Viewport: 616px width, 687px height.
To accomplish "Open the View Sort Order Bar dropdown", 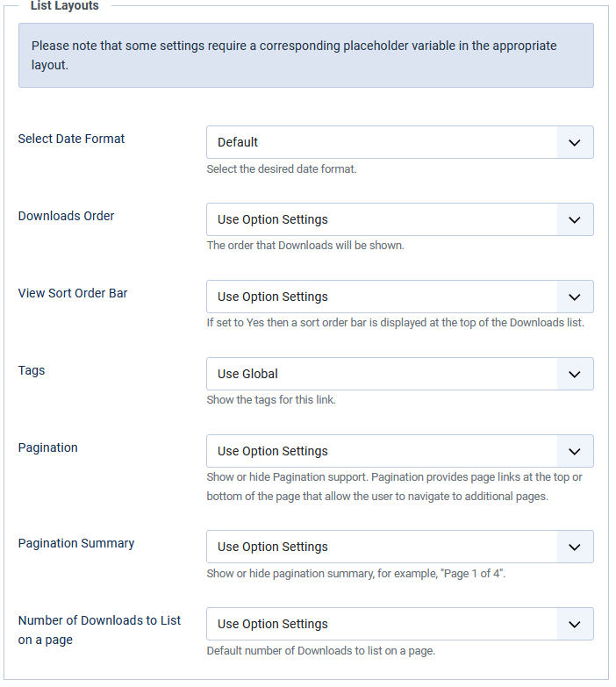I will pos(399,297).
